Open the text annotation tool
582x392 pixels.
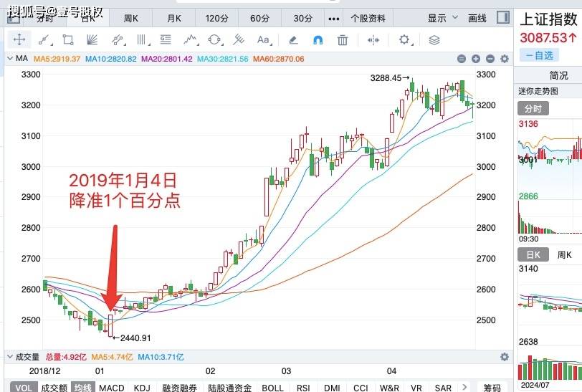click(264, 40)
